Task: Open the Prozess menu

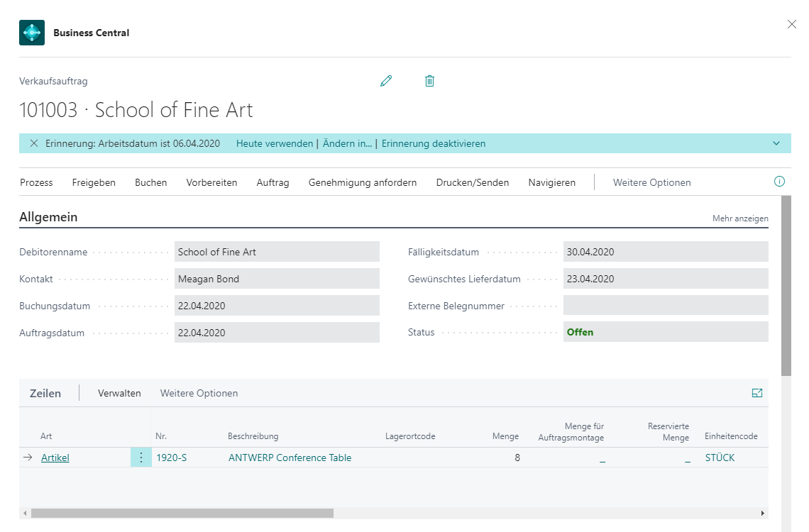Action: 36,182
